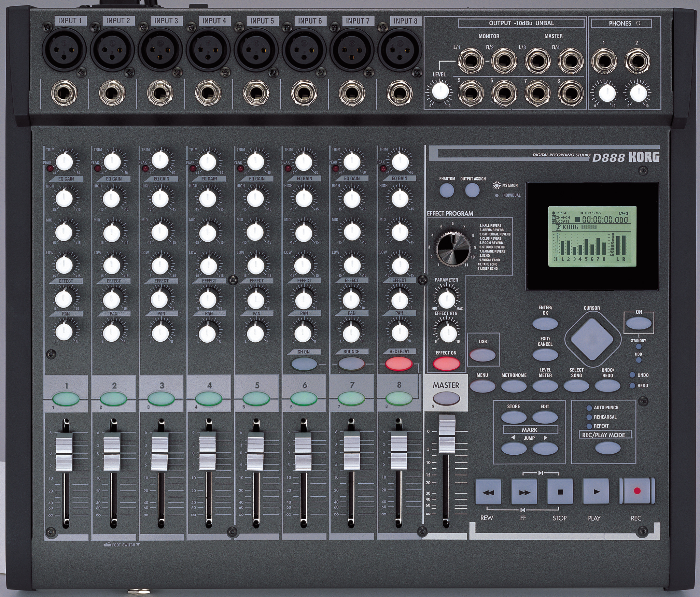Click the STOP transport button

560,492
